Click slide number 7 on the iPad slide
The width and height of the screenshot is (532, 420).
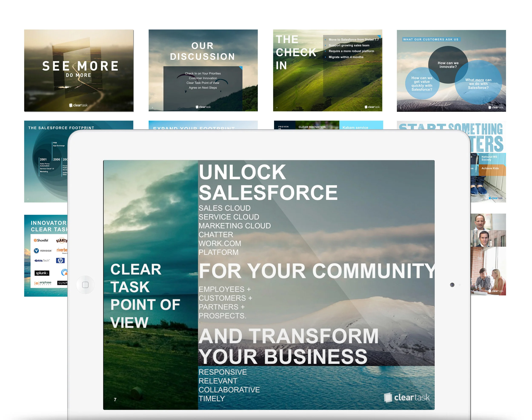tap(115, 400)
